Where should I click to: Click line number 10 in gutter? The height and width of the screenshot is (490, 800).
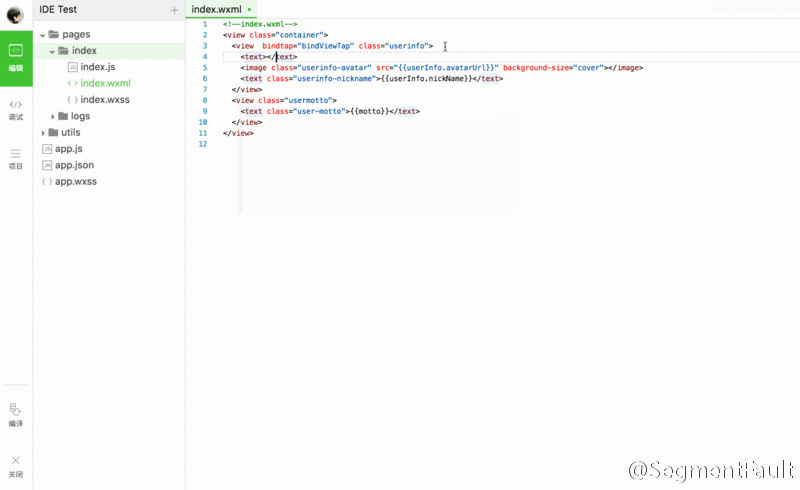pyautogui.click(x=203, y=122)
